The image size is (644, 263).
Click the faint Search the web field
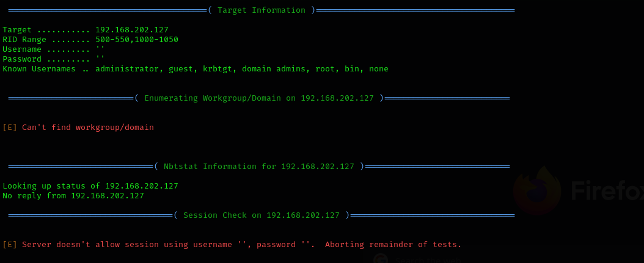pyautogui.click(x=428, y=260)
